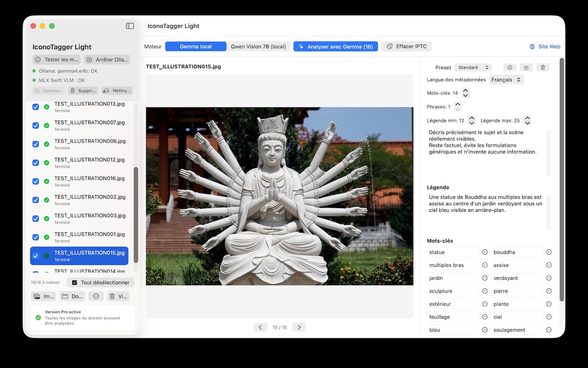
Task: Click the Im... add images button
Action: click(x=44, y=296)
